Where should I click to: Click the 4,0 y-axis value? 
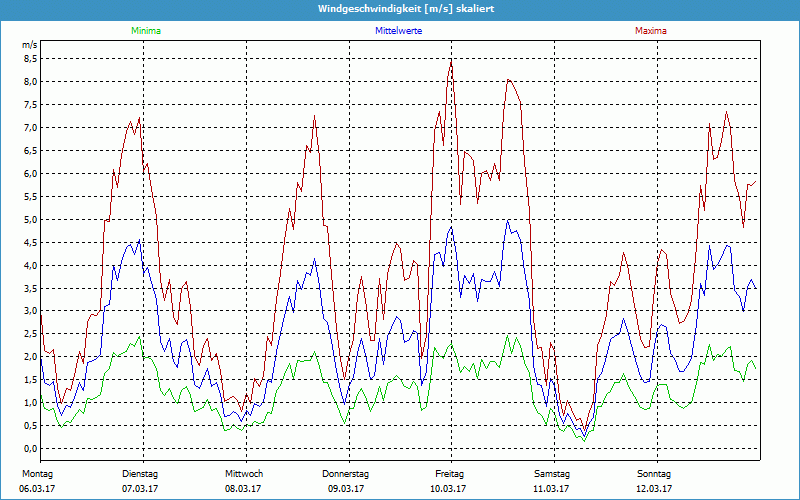click(31, 265)
